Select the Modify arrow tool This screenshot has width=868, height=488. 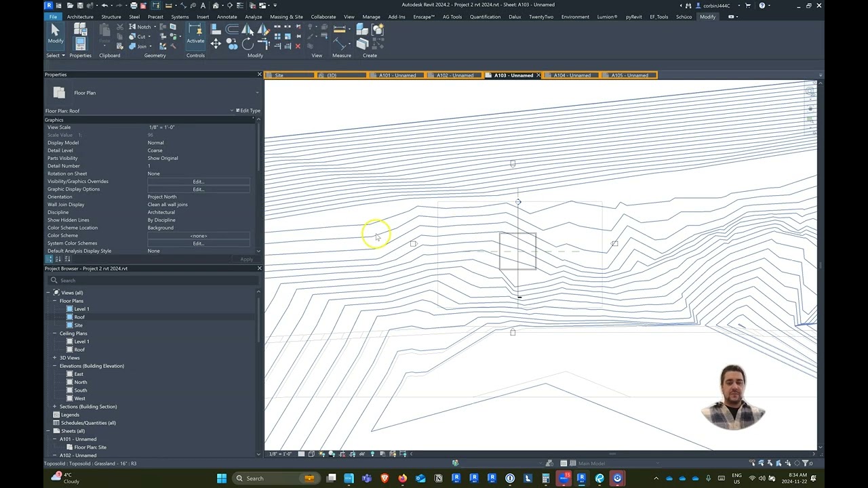coord(55,34)
